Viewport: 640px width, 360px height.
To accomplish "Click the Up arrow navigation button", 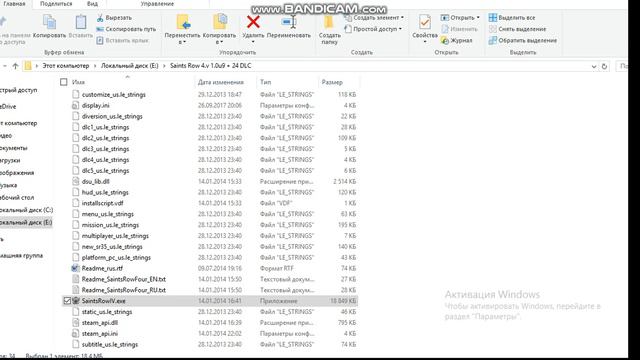I will [x=16, y=66].
